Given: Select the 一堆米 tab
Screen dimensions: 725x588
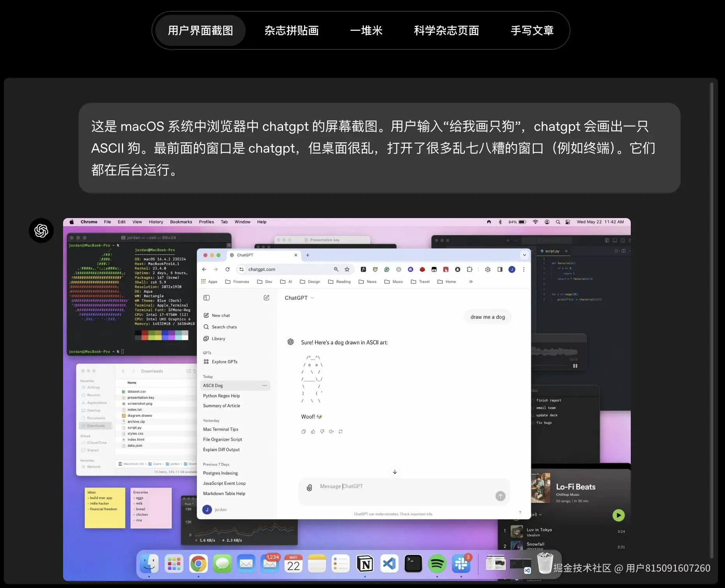Looking at the screenshot, I should (x=366, y=30).
